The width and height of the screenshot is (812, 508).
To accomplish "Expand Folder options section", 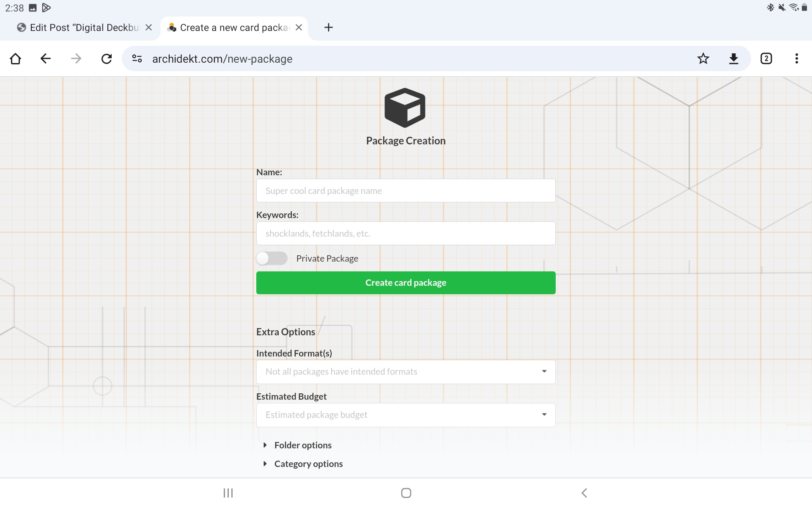I will tap(302, 445).
